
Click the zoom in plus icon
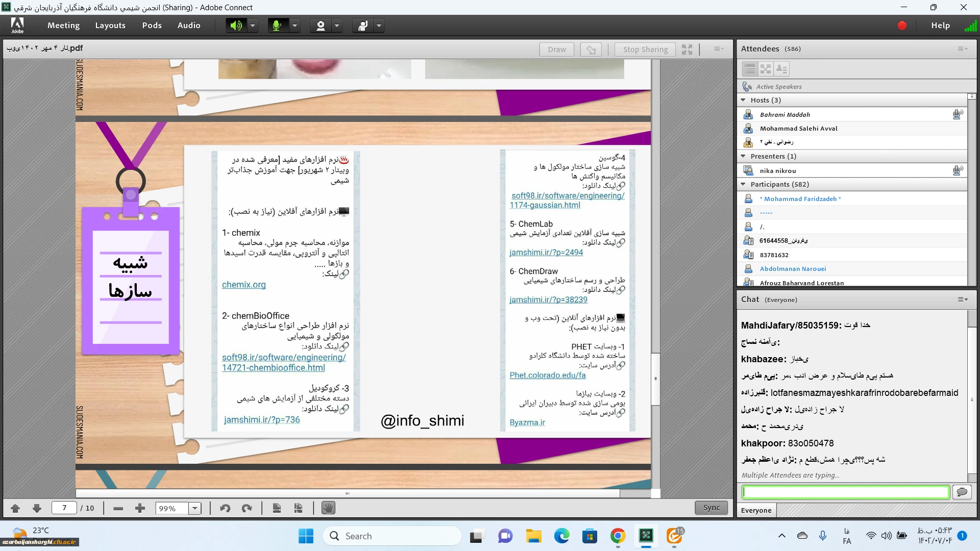140,508
